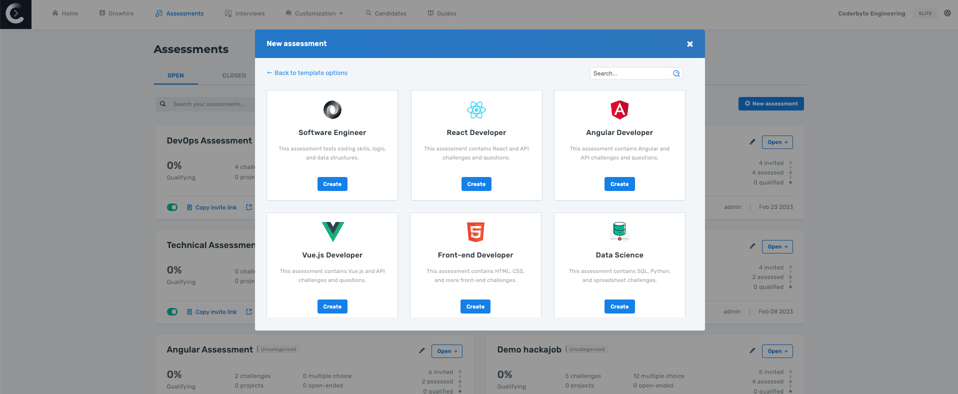Viewport: 958px width, 394px height.
Task: Click the HTML5 Front-end Developer icon
Action: (476, 232)
